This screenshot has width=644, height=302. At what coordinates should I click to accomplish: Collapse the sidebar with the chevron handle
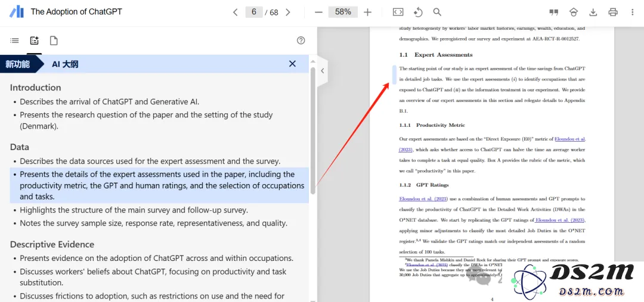[x=323, y=70]
